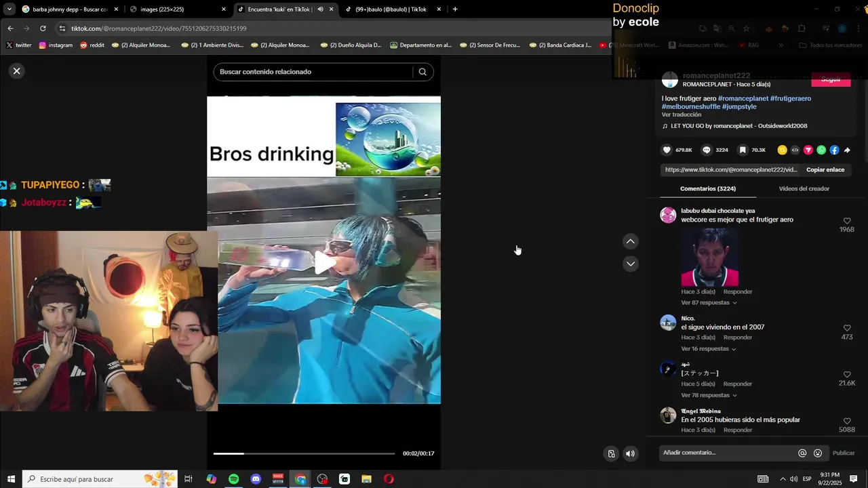Like the 'webcore es mejor' comment

click(847, 221)
